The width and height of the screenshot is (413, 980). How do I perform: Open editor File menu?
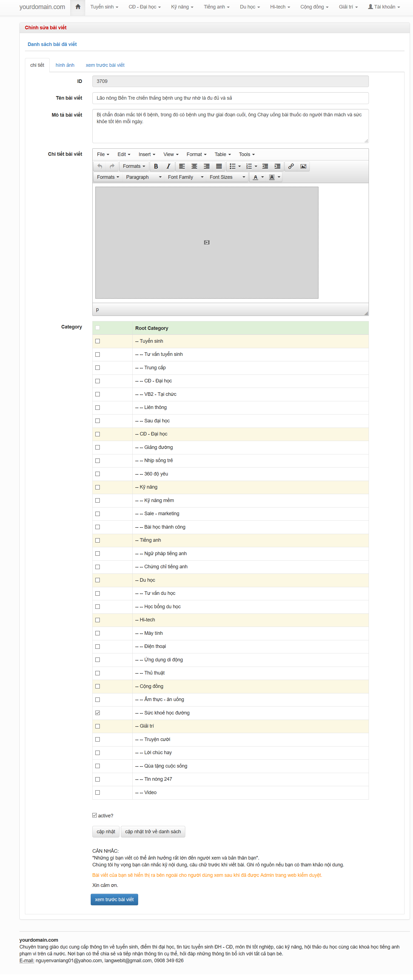[x=103, y=154]
